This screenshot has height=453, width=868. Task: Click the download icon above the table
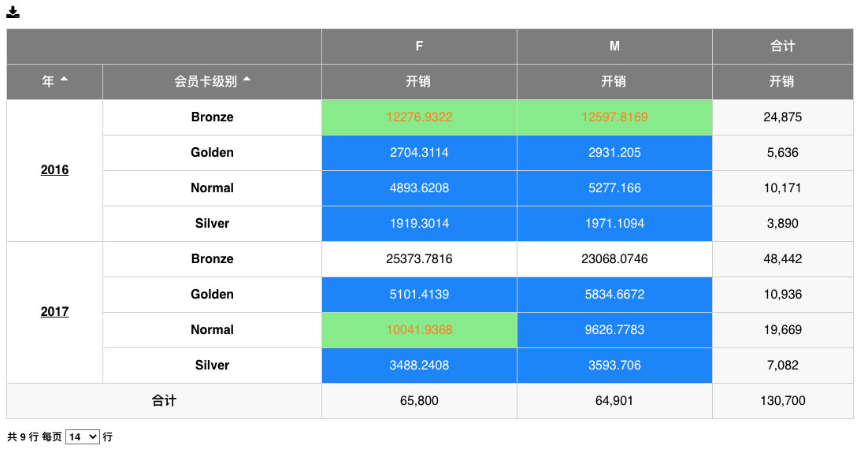click(13, 12)
